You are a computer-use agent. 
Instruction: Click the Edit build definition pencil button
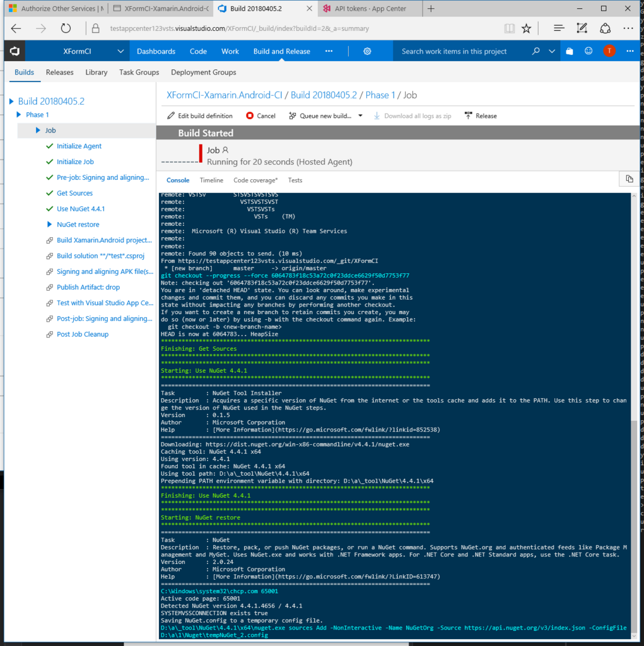[x=200, y=116]
